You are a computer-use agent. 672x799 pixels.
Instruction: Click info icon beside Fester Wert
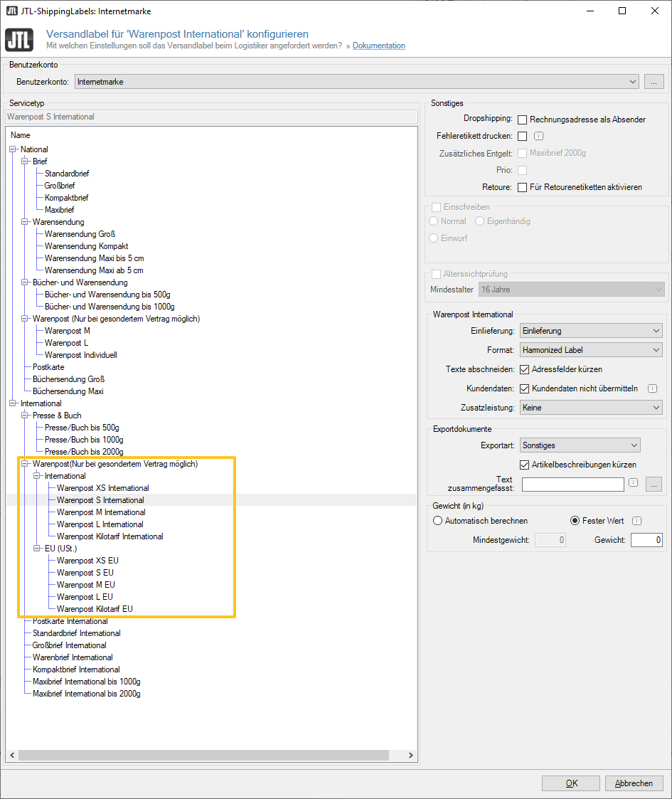637,521
